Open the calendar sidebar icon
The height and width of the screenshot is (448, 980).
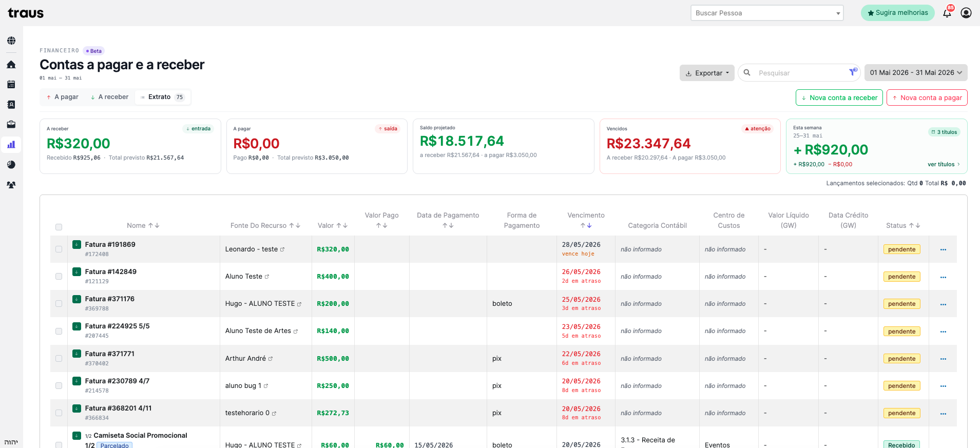11,84
